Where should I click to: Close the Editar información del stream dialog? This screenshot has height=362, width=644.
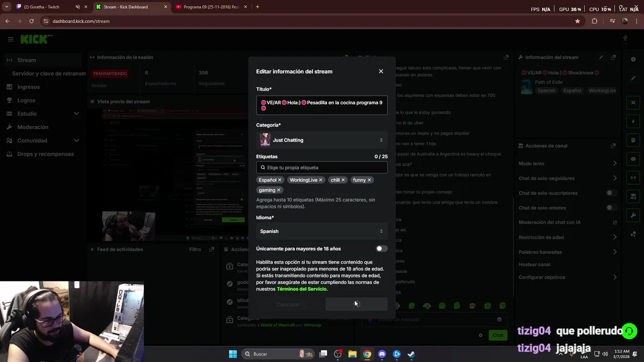381,71
